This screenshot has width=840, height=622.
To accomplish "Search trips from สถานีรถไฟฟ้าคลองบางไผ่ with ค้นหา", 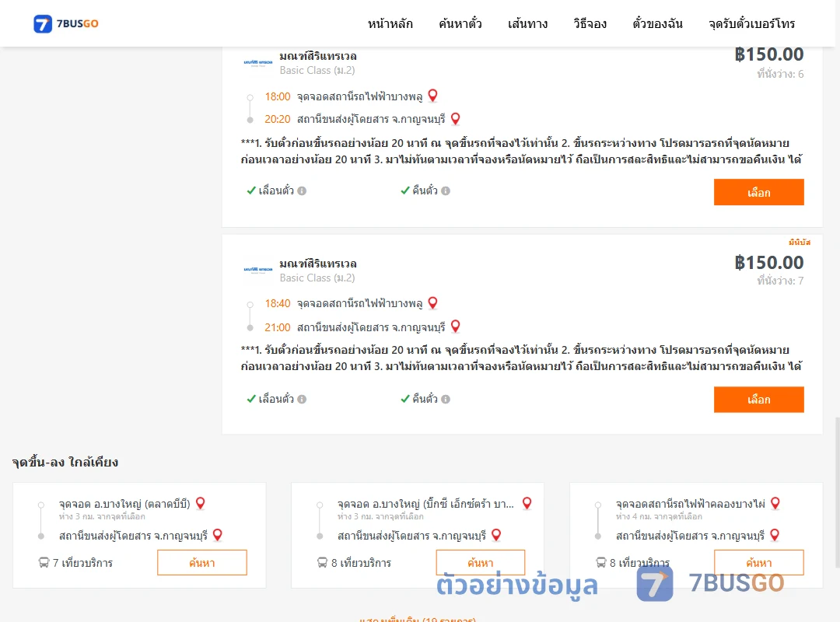I will pyautogui.click(x=758, y=563).
